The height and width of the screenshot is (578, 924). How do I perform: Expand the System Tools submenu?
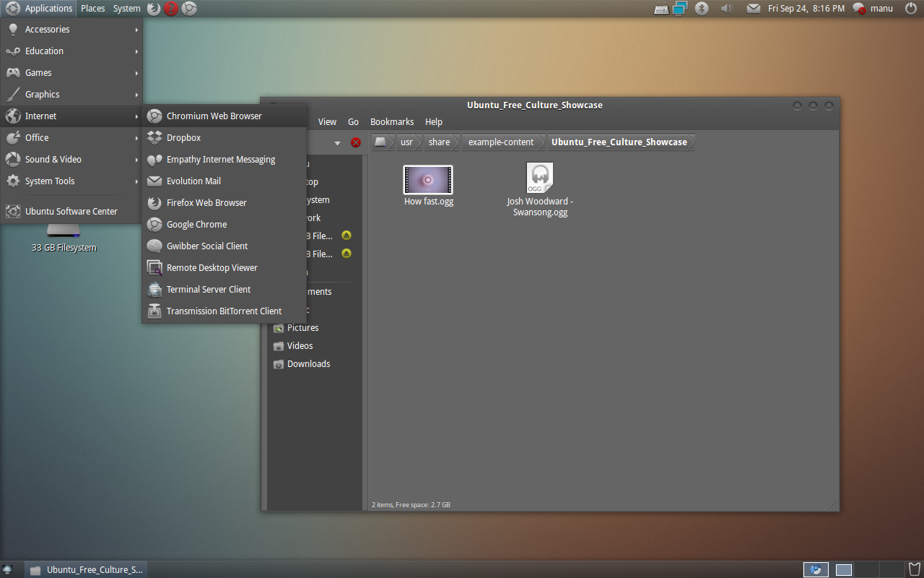click(x=71, y=181)
